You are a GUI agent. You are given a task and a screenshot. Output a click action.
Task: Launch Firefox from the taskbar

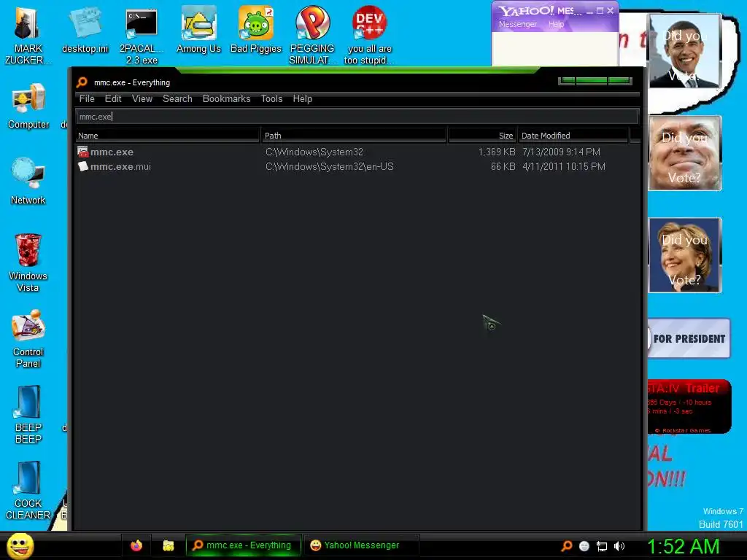tap(136, 545)
